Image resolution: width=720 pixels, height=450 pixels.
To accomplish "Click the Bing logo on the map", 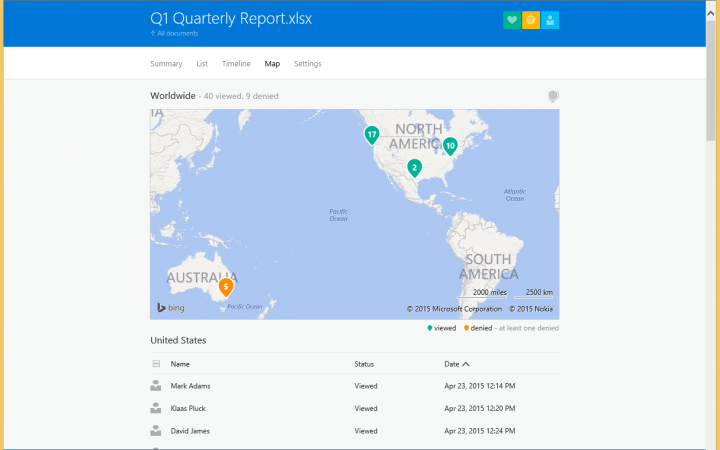I will click(x=171, y=308).
